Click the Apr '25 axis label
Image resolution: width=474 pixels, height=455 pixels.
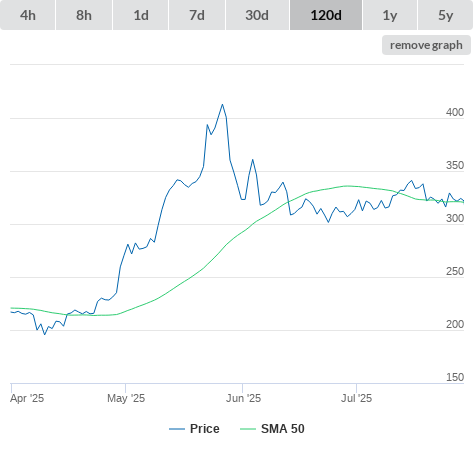(x=27, y=398)
